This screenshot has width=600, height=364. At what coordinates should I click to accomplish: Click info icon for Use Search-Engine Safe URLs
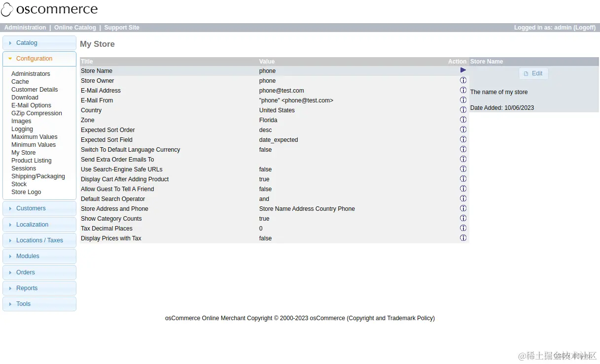tap(463, 169)
